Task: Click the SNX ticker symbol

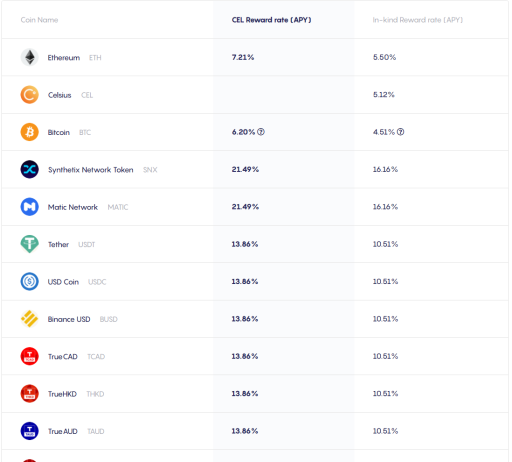Action: click(x=150, y=170)
